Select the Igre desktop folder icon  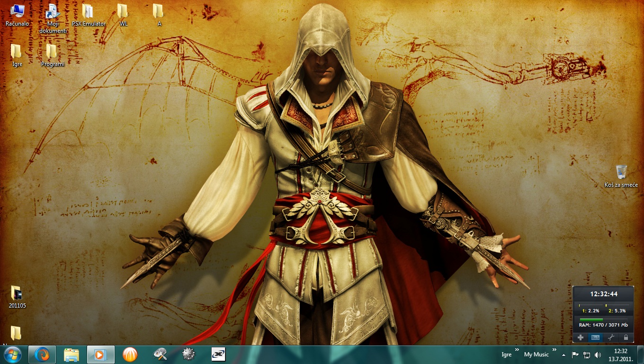pos(17,55)
